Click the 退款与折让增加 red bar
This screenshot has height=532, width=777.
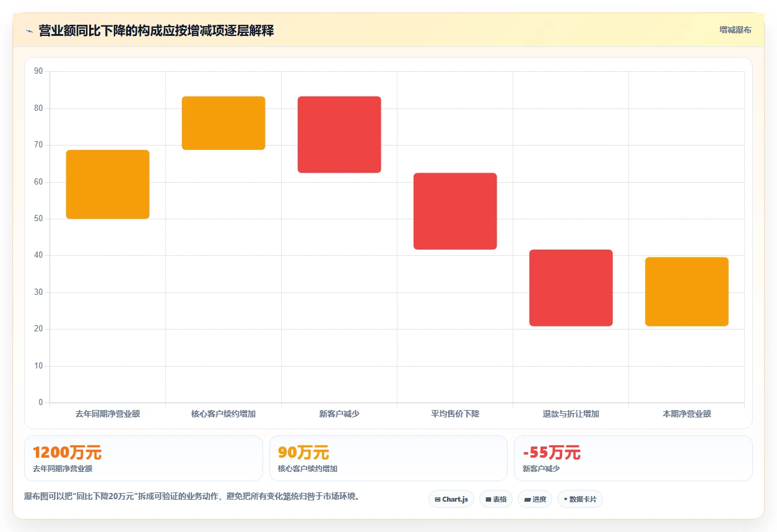571,288
